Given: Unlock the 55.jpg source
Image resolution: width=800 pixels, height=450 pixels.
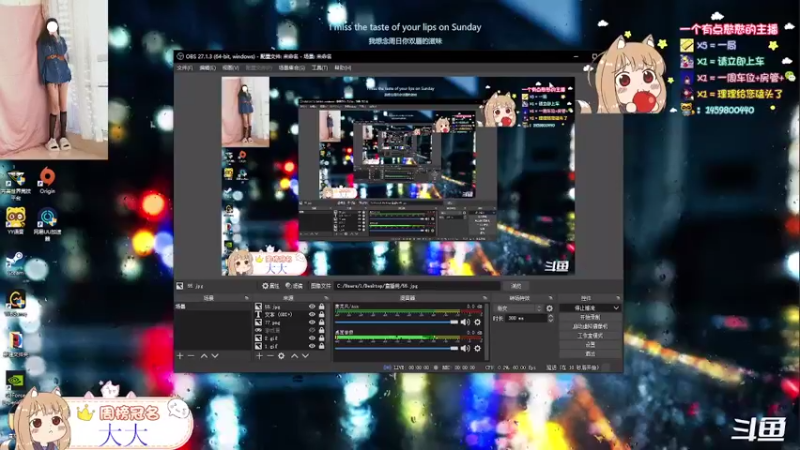Looking at the screenshot, I should coord(321,307).
